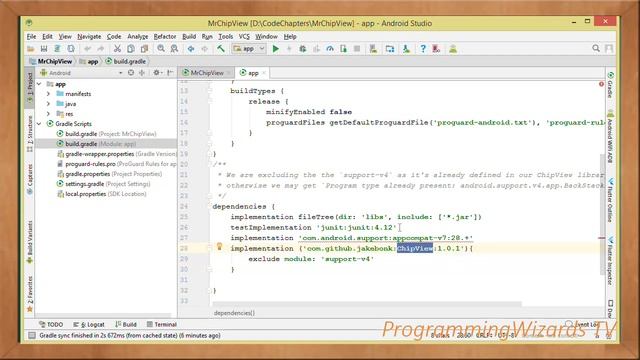Viewport: 640px width, 360px height.
Task: Click the MrChipView breadcrumb
Action: point(51,62)
